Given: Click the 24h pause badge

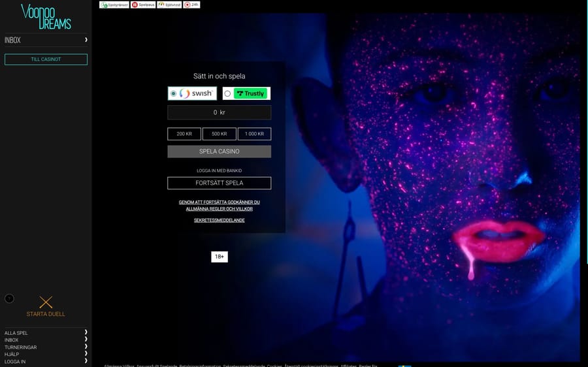Looking at the screenshot, I should [x=191, y=5].
